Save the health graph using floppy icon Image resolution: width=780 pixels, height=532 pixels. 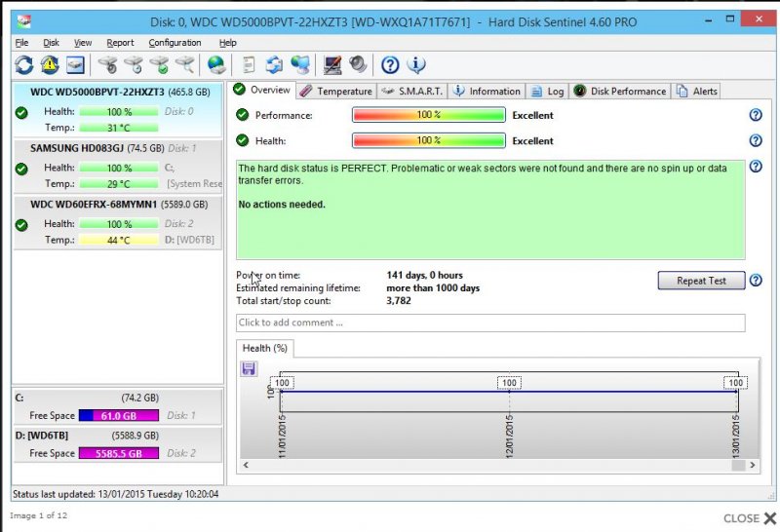pyautogui.click(x=249, y=368)
